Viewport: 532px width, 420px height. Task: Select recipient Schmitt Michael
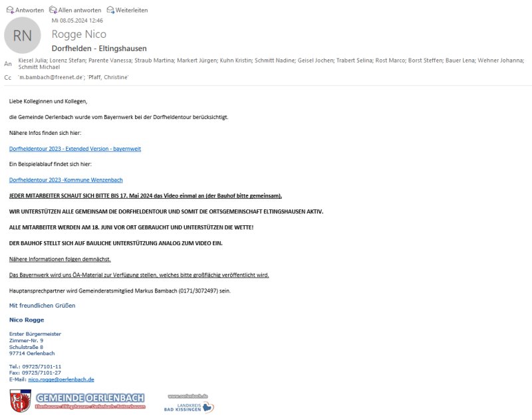(x=39, y=67)
